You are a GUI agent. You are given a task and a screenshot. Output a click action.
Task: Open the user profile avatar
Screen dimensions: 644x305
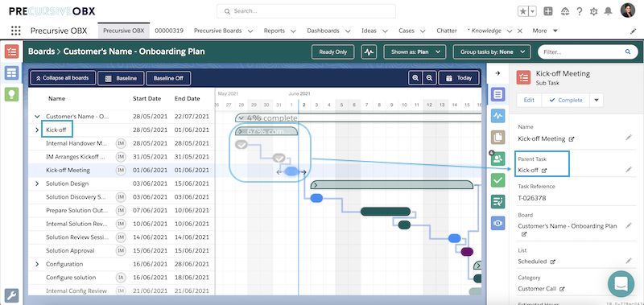click(x=628, y=10)
